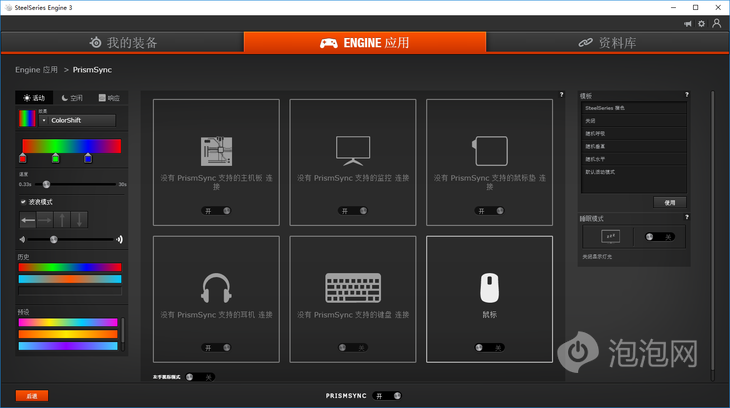Click the orange 后退 back button
Image resolution: width=730 pixels, height=408 pixels.
(x=32, y=396)
